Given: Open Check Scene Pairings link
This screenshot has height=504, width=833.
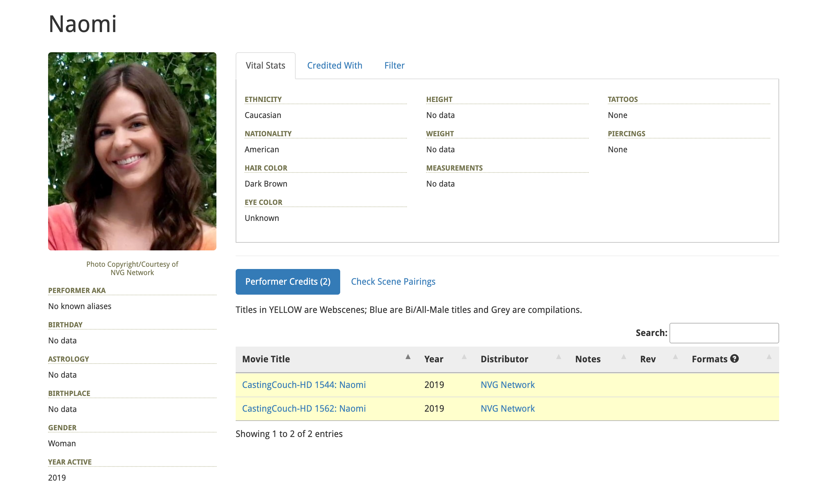Looking at the screenshot, I should tap(393, 281).
